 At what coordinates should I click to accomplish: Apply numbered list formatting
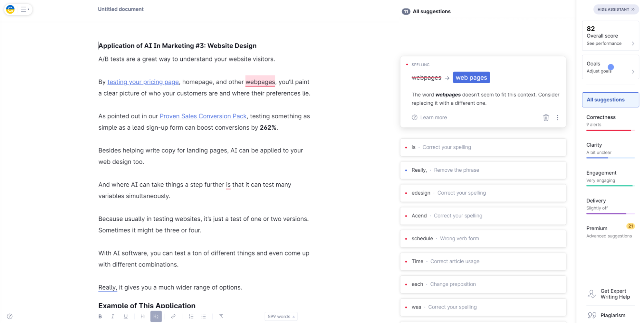(191, 317)
